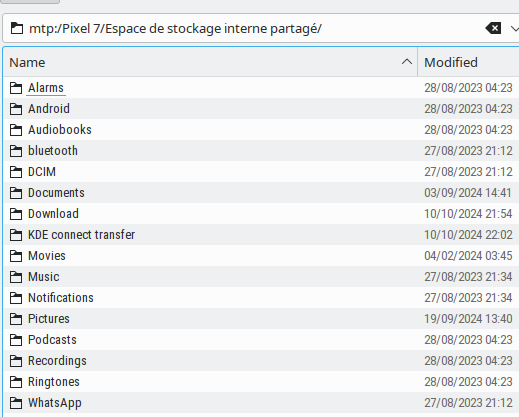The width and height of the screenshot is (519, 417).
Task: Select the KDE connect transfer folder
Action: coord(81,235)
